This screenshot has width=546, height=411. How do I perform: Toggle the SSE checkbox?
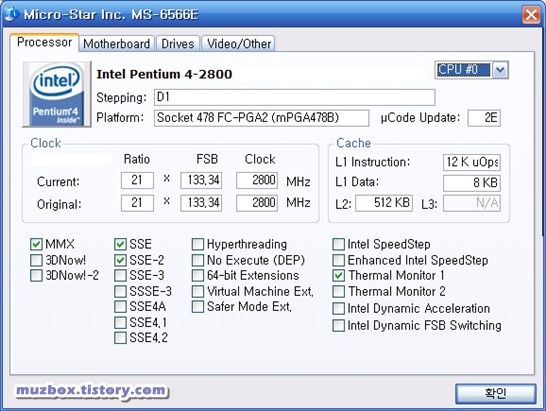tap(120, 245)
